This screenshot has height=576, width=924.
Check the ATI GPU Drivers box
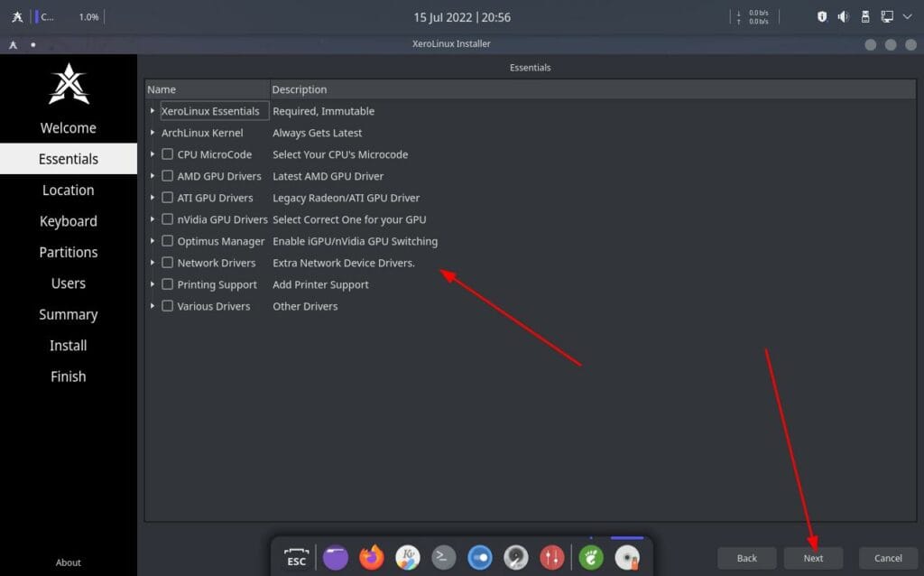pyautogui.click(x=167, y=198)
